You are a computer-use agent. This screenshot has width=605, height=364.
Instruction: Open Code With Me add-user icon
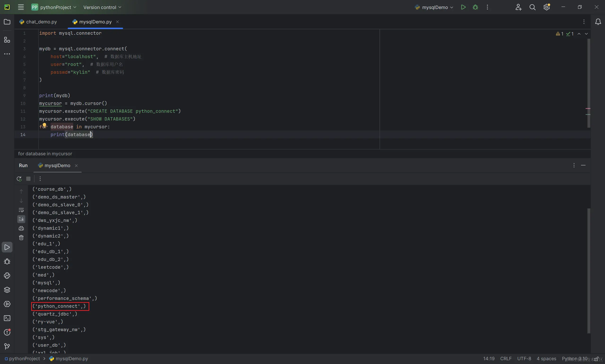518,7
